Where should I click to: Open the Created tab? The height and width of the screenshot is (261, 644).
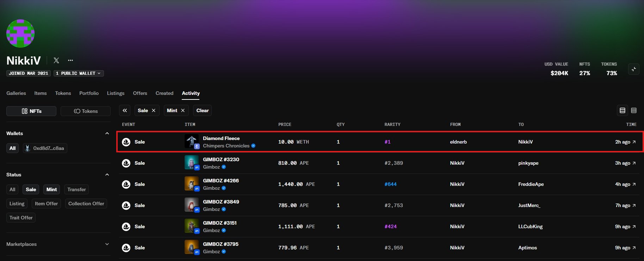point(165,93)
